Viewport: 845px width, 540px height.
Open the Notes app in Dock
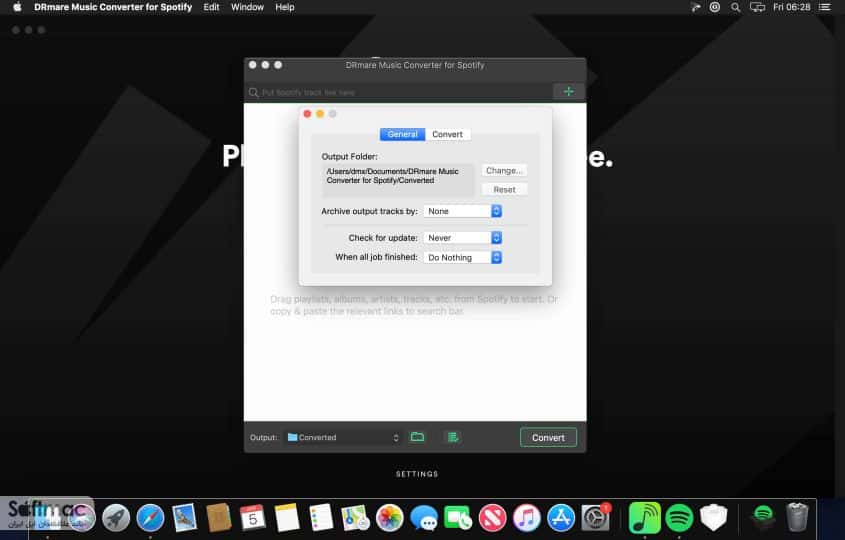coord(287,518)
